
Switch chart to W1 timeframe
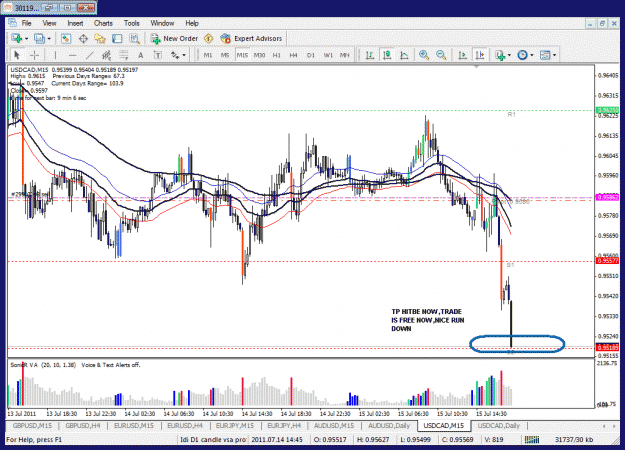coord(328,55)
